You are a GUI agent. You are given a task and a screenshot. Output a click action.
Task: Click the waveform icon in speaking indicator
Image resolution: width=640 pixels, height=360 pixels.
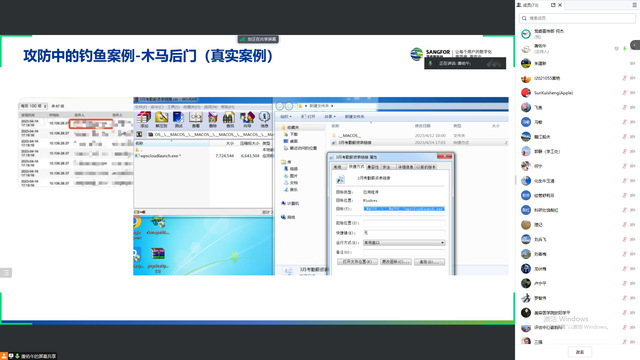click(494, 64)
